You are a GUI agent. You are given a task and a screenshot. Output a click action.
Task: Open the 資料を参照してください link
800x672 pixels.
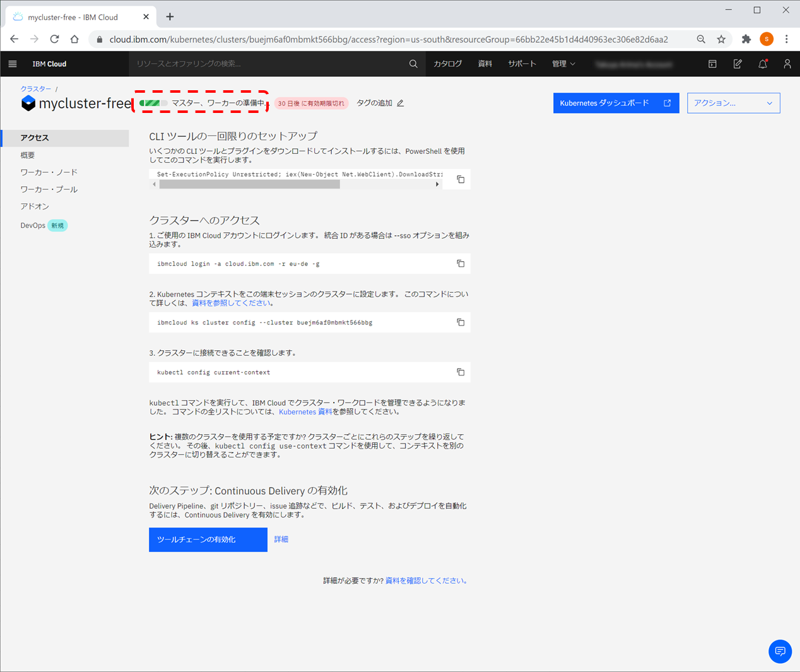[x=231, y=303]
